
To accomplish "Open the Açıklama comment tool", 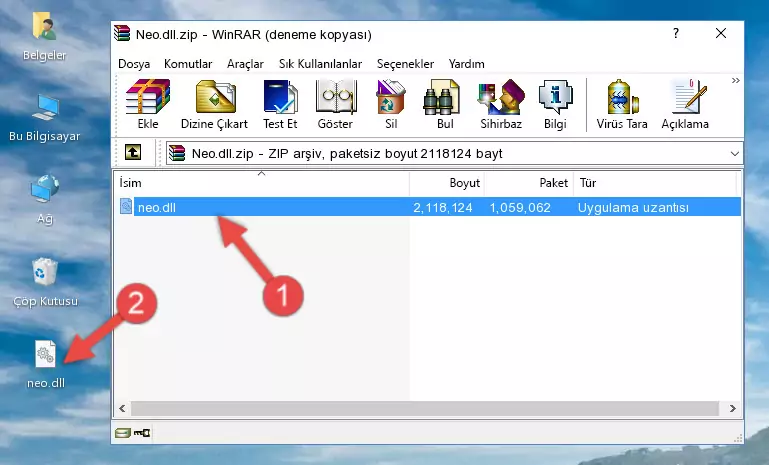I will click(685, 104).
